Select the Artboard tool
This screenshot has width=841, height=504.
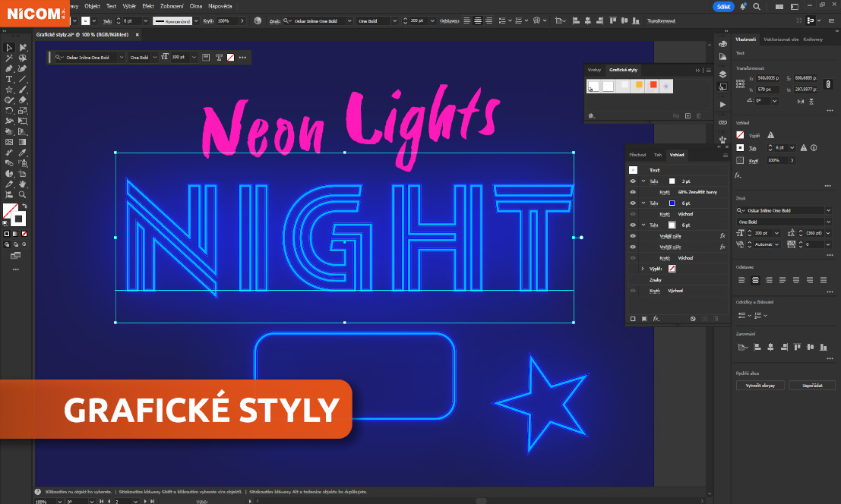pos(23,174)
